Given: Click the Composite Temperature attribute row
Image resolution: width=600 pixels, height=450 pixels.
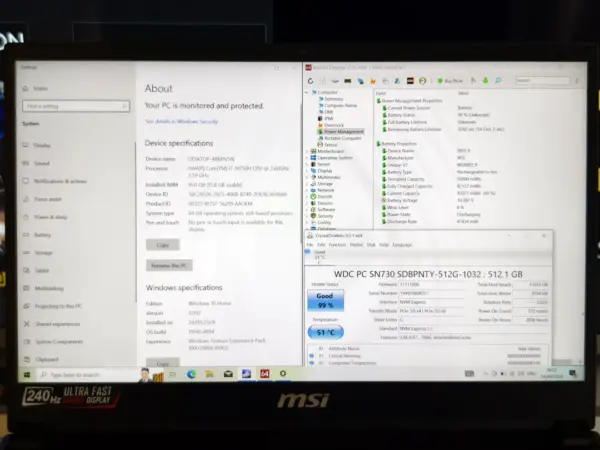Looking at the screenshot, I should click(428, 363).
